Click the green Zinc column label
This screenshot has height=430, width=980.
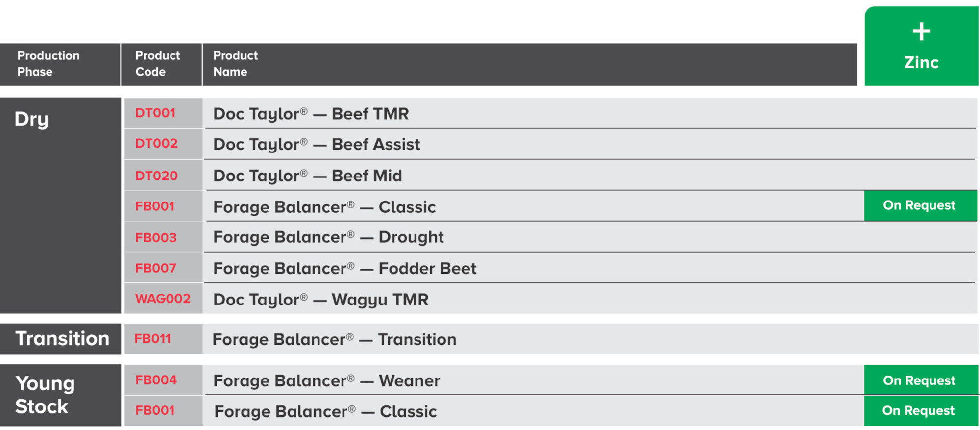(x=921, y=63)
